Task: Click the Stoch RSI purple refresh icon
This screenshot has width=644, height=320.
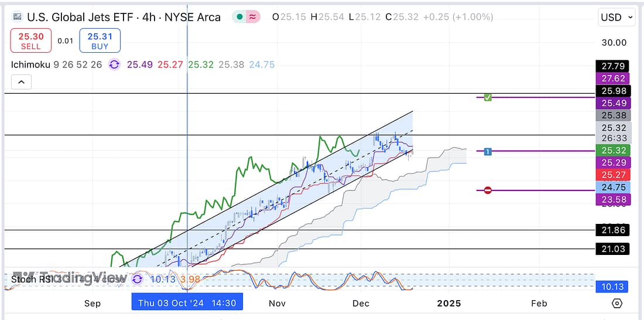Action: (137, 279)
